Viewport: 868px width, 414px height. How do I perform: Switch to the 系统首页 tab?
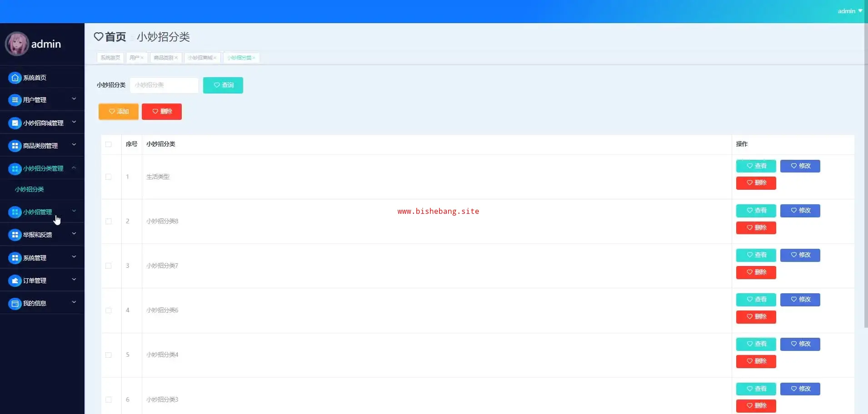point(110,58)
